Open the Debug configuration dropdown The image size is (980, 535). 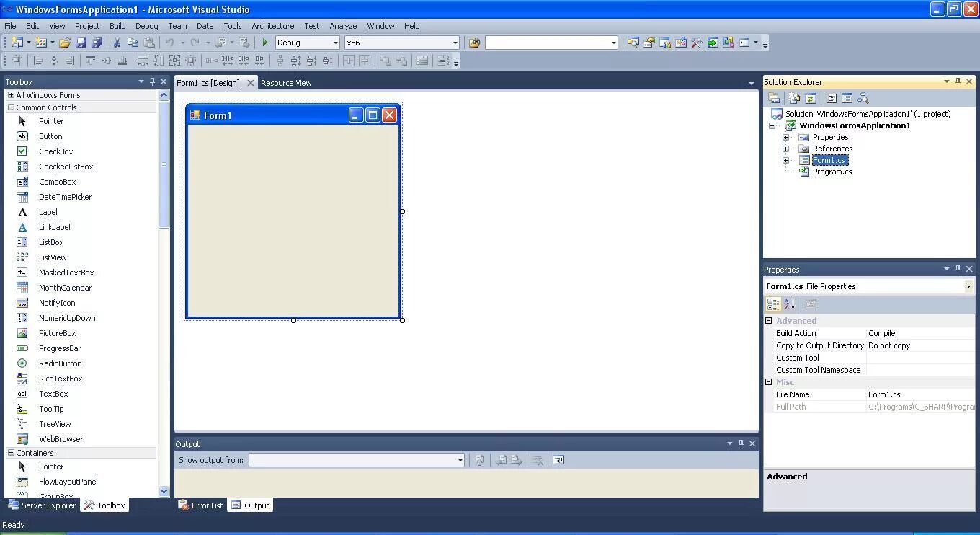(x=335, y=43)
